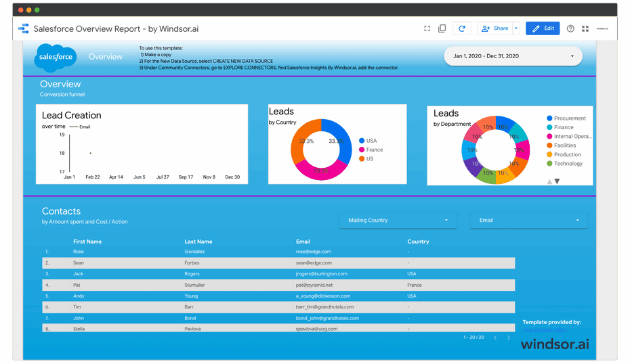Click the France legend pink swatch
The width and height of the screenshot is (630, 364).
[x=362, y=150]
